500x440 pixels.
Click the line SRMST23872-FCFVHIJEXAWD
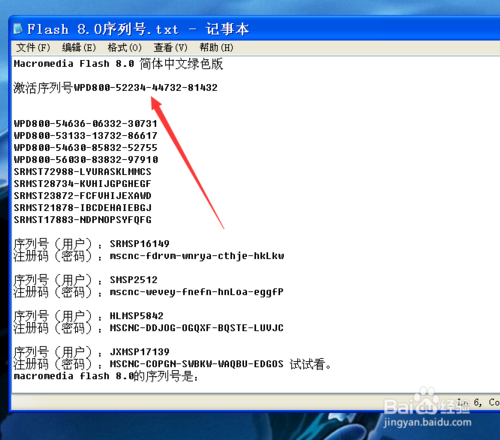[x=82, y=196]
